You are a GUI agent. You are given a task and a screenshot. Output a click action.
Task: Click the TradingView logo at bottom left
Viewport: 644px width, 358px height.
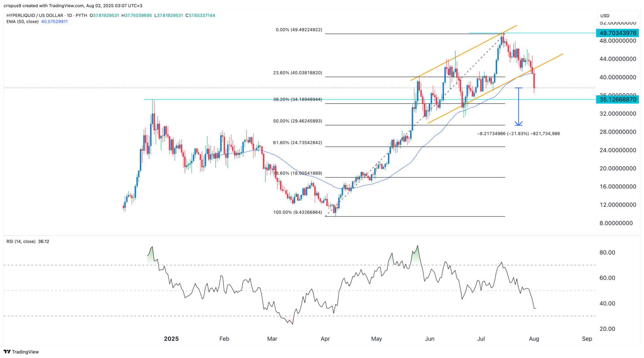[x=21, y=352]
